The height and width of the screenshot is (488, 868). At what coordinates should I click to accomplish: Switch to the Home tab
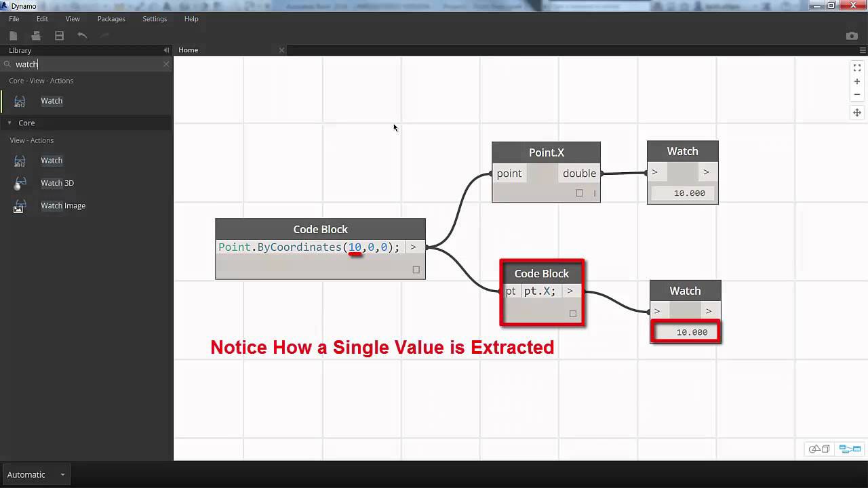[x=188, y=49]
